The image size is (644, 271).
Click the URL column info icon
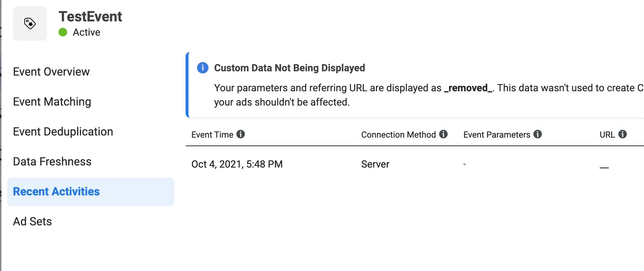[623, 134]
